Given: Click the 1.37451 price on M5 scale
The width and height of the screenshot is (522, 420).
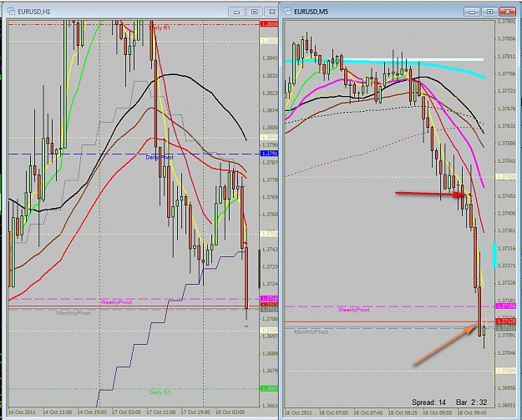Looking at the screenshot, I should [x=506, y=196].
